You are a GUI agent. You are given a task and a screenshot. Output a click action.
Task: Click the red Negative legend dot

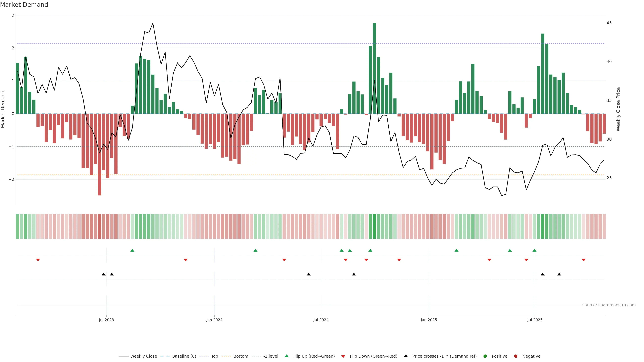pyautogui.click(x=516, y=356)
